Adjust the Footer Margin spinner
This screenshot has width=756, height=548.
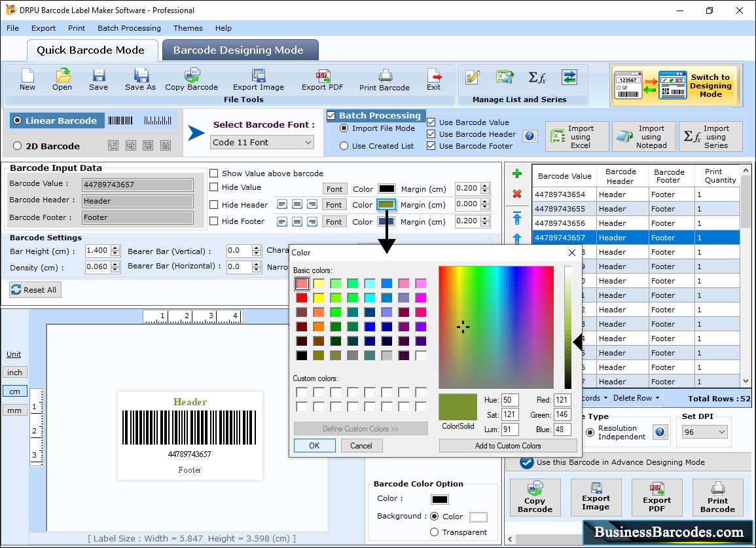coord(485,221)
